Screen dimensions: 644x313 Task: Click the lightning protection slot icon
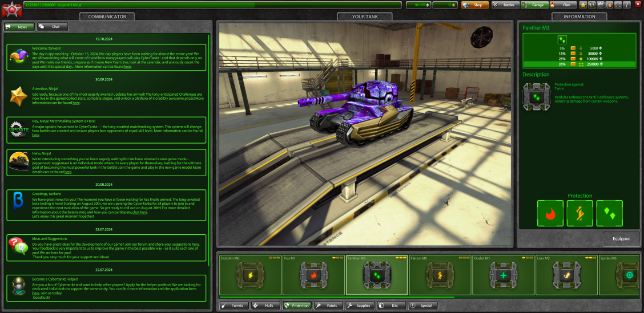click(579, 213)
